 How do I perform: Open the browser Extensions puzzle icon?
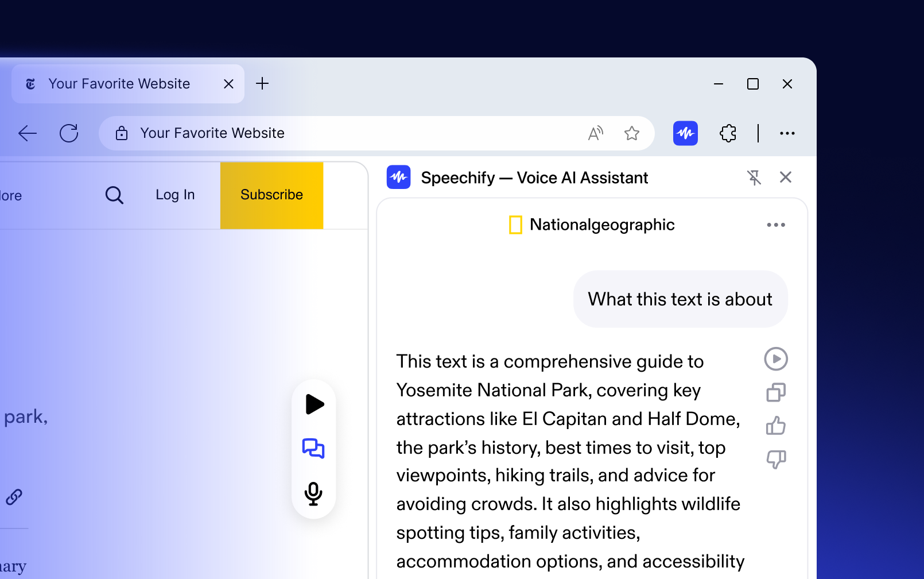point(728,133)
